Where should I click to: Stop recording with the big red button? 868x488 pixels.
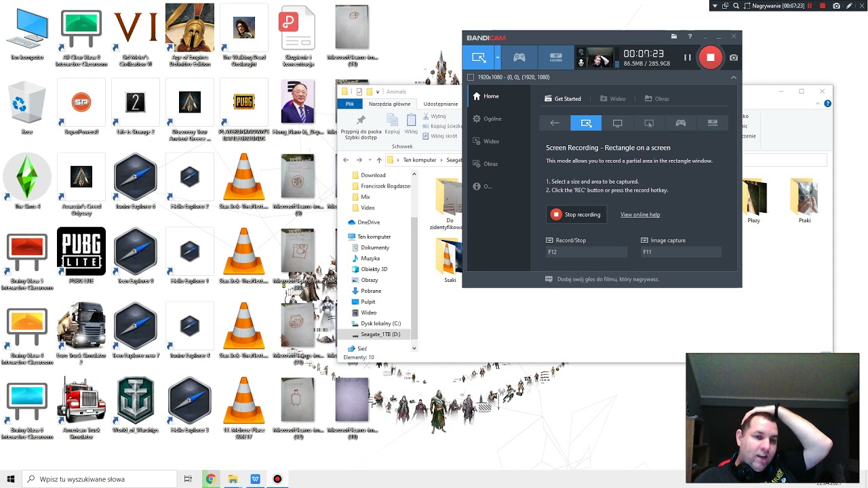pos(710,58)
